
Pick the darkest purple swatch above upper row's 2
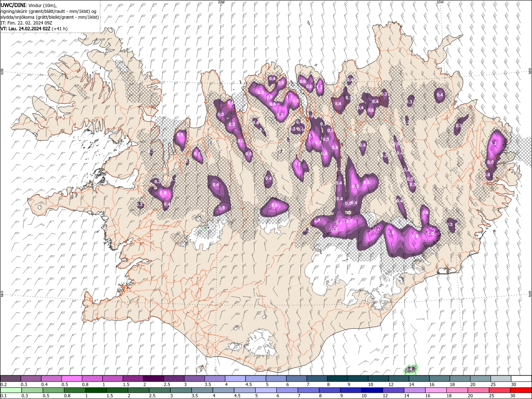coord(154,379)
